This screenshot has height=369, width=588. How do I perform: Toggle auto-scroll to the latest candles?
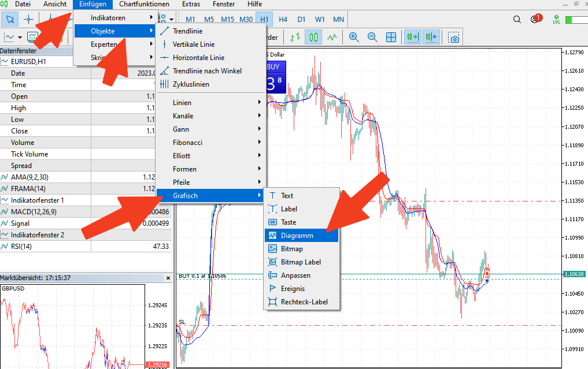pos(413,37)
